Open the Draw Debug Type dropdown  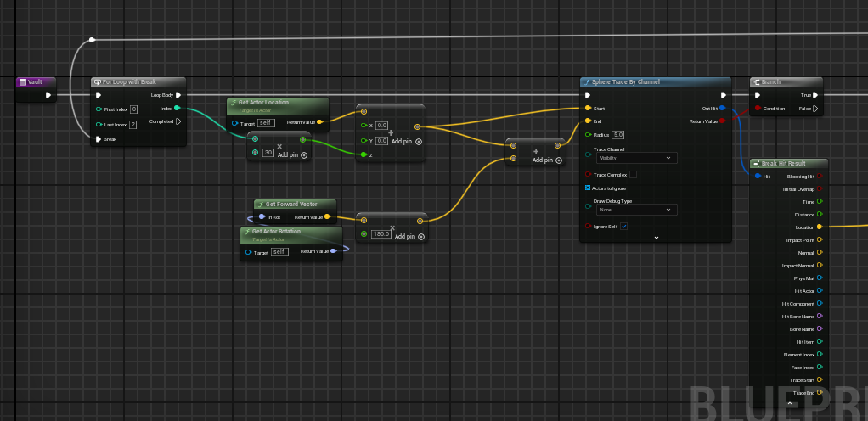636,209
